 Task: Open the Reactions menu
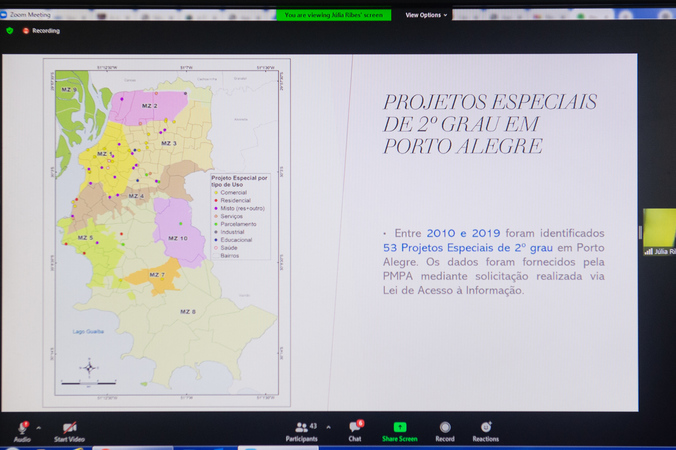coord(485,432)
